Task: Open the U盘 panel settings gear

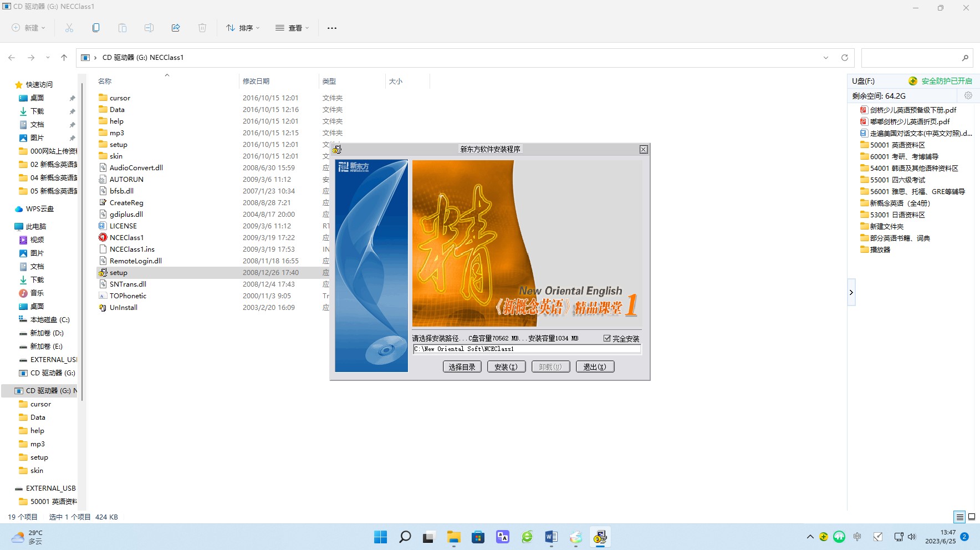Action: 968,95
